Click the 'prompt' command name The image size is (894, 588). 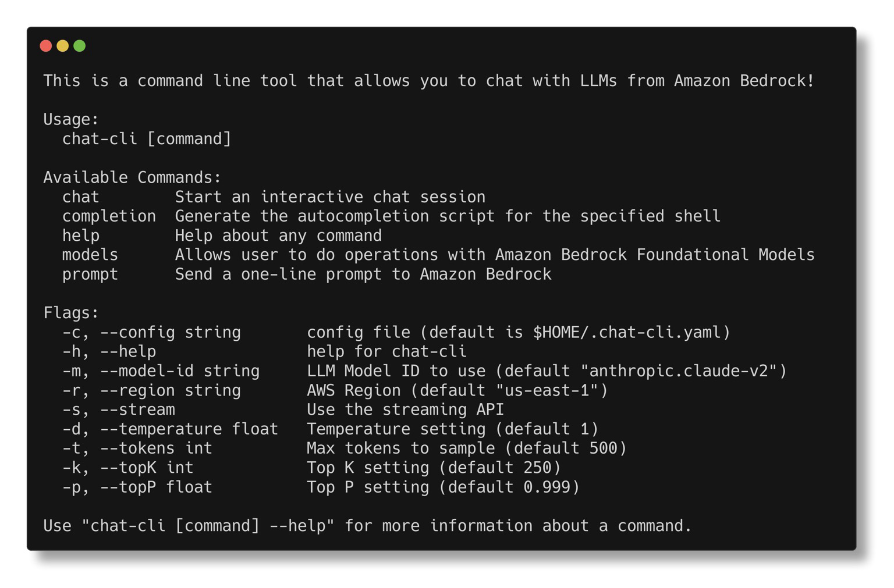tap(90, 275)
